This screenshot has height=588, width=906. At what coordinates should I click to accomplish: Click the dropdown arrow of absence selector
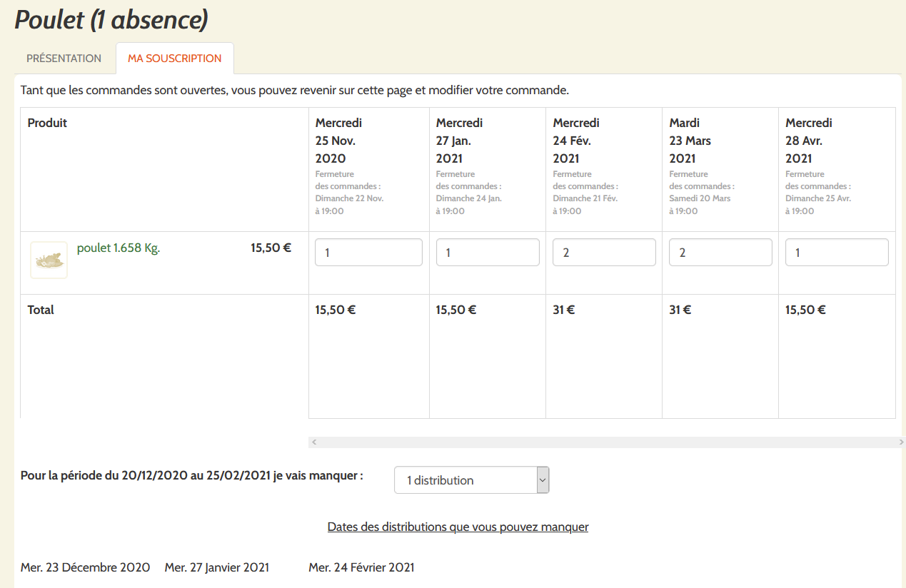tap(543, 480)
